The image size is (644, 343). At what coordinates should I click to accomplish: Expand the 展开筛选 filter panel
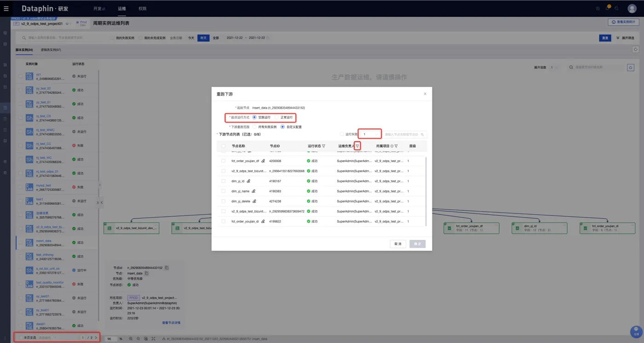point(625,38)
